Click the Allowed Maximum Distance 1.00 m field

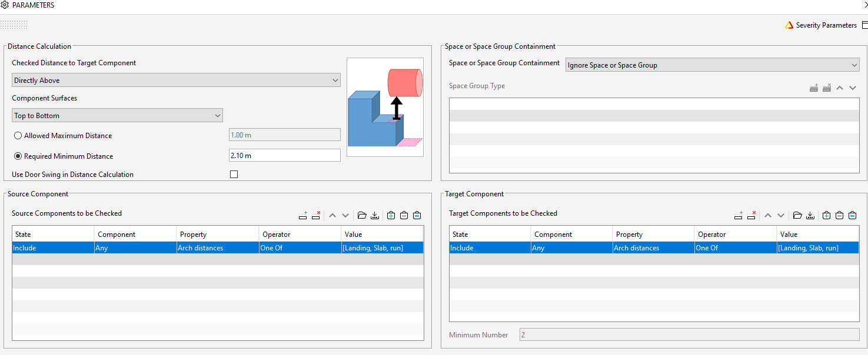(284, 135)
